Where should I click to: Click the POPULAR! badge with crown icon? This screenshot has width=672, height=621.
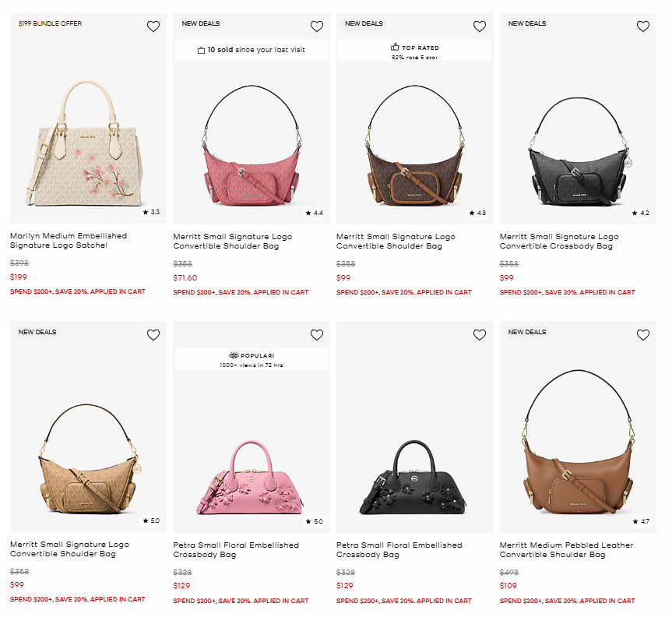251,358
